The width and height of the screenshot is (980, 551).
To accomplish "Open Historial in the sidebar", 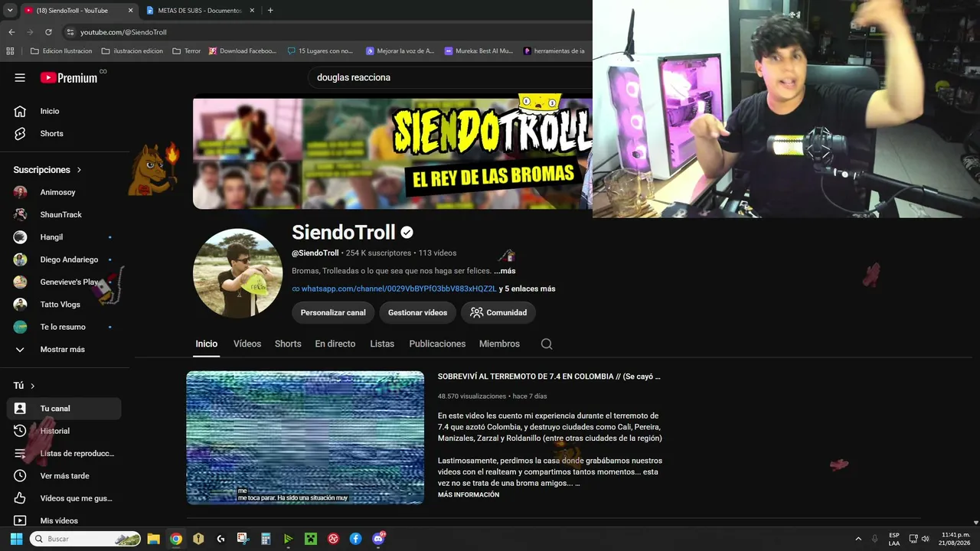I will pyautogui.click(x=64, y=431).
